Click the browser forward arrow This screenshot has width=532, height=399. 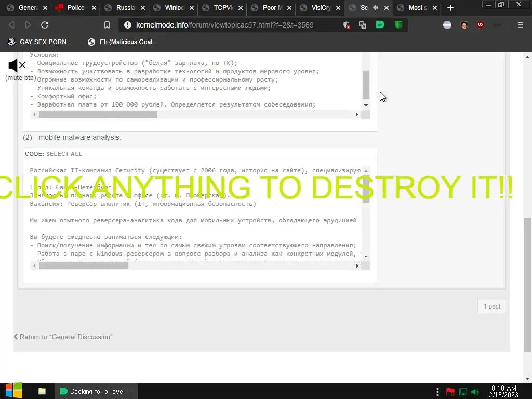point(28,25)
